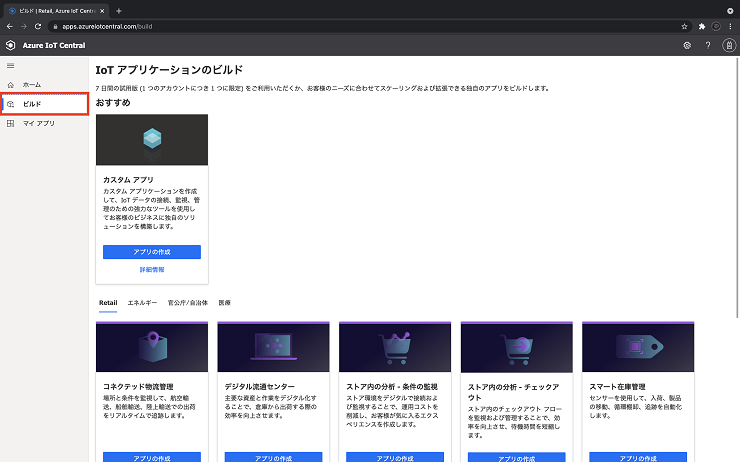Click the browser profile circle icon

coord(716,26)
